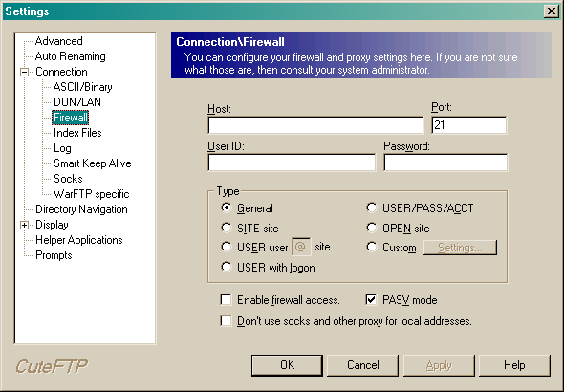
Task: Collapse the Connection tree node
Action: [x=25, y=73]
